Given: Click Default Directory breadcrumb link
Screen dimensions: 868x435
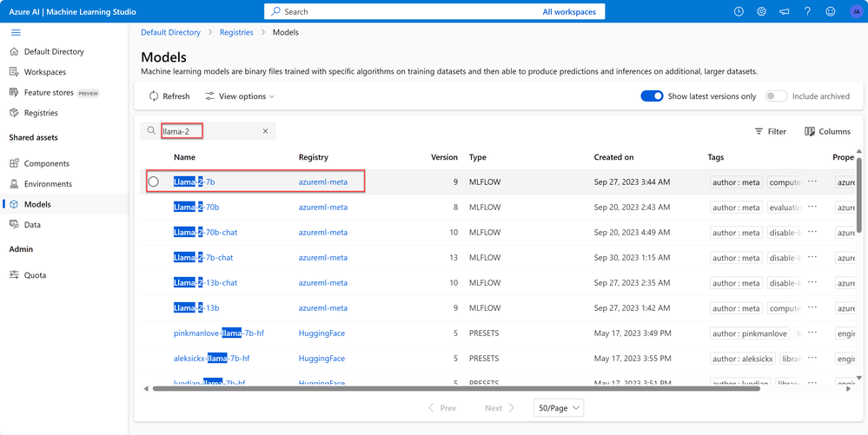Looking at the screenshot, I should [x=170, y=33].
